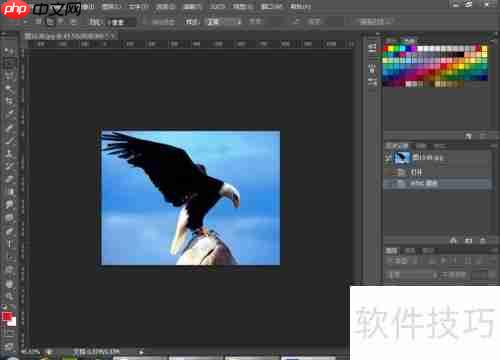The image size is (500, 360).
Task: Select the Blur tool
Action: (9, 204)
